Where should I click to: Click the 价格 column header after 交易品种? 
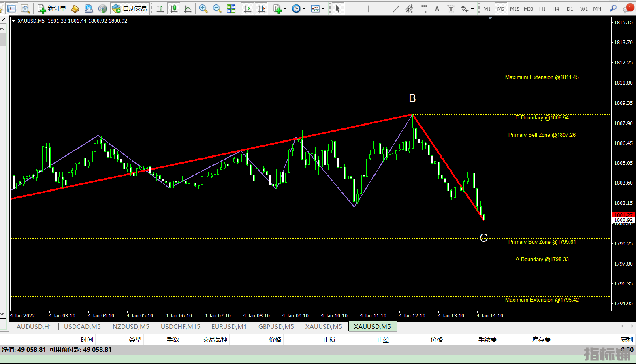coord(275,339)
